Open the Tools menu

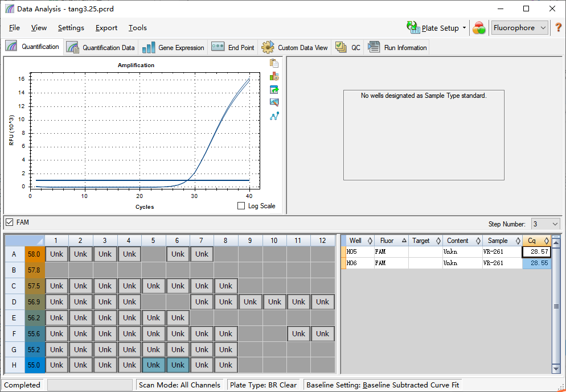138,28
